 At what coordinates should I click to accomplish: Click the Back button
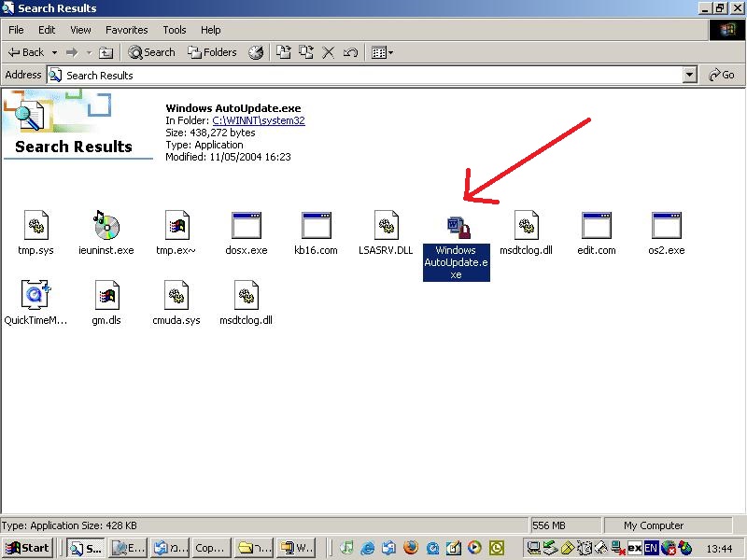[26, 52]
